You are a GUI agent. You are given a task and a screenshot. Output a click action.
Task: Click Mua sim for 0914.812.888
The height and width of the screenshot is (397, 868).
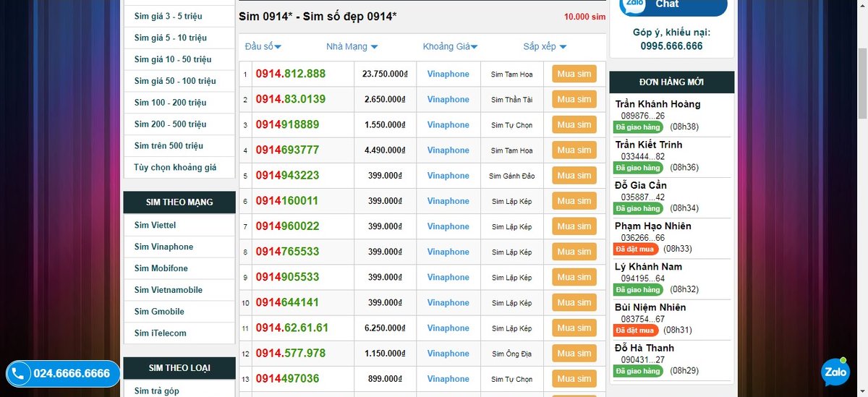tap(574, 74)
